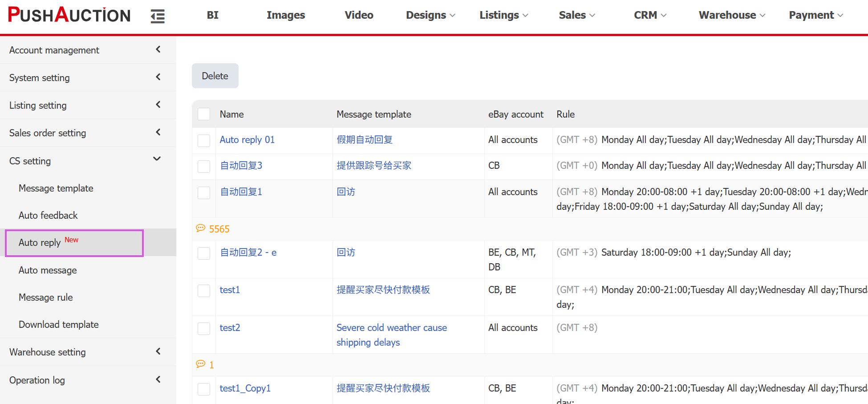Open the test1_Copy1 auto reply link
The image size is (868, 404).
pyautogui.click(x=245, y=388)
